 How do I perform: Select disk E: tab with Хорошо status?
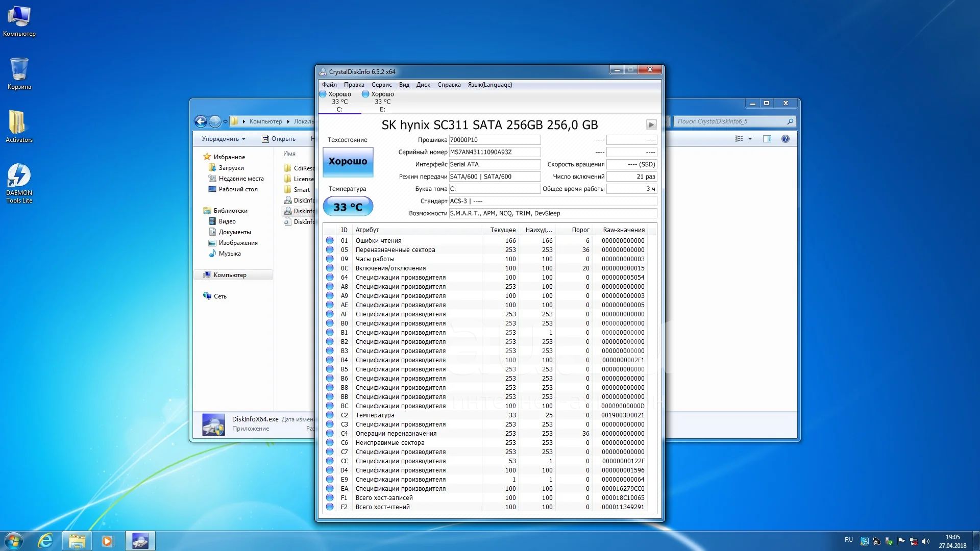coord(382,102)
